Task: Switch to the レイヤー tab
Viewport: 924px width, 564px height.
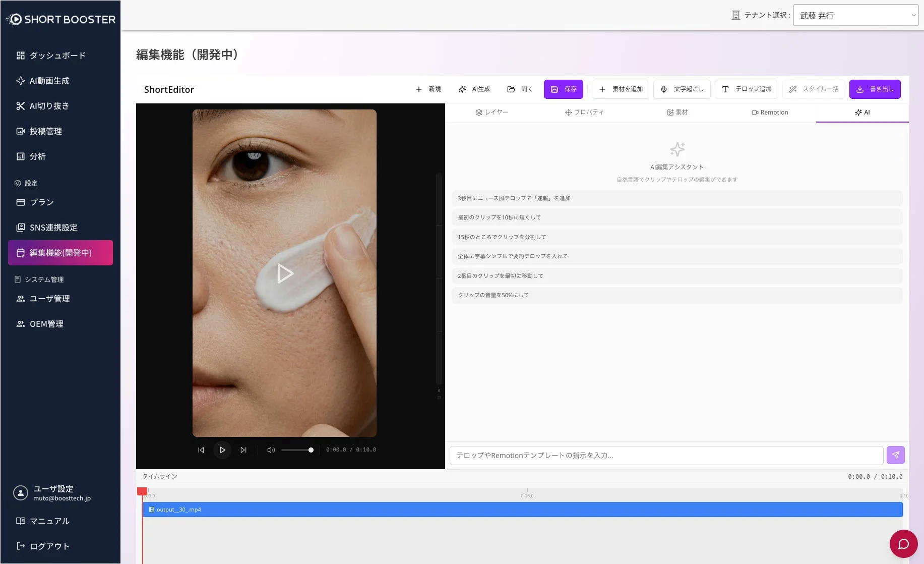Action: pyautogui.click(x=493, y=112)
